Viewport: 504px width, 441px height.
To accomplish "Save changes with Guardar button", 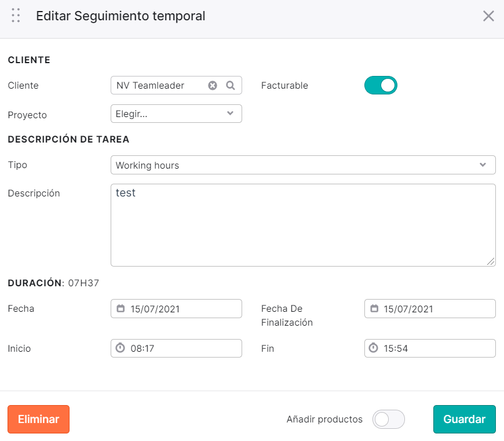I will [464, 419].
